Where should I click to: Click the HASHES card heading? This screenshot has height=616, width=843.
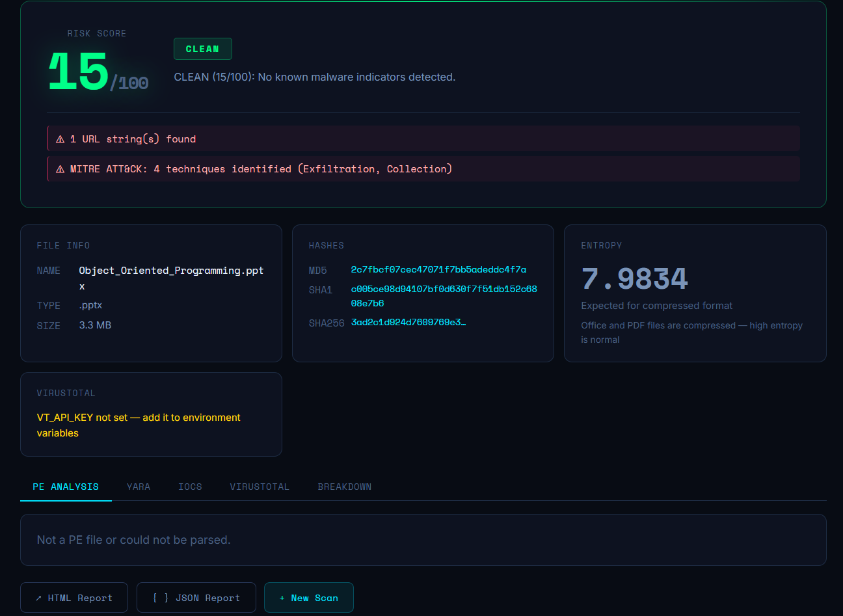327,245
